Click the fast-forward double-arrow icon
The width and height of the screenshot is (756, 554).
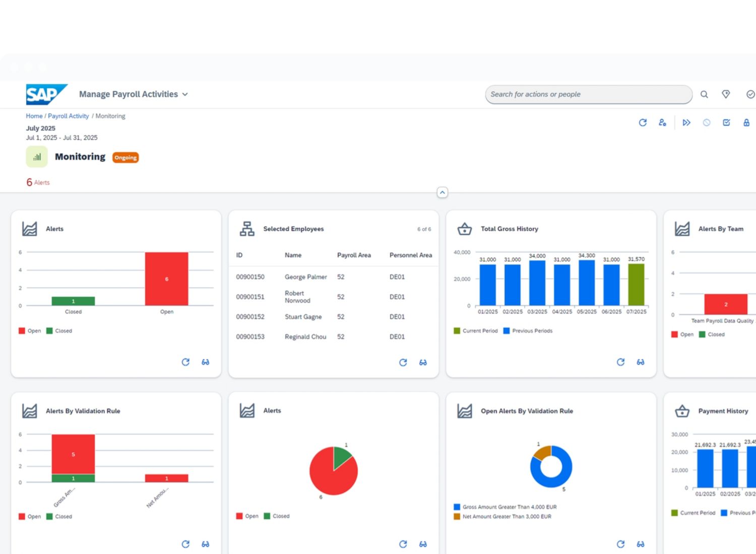(x=686, y=122)
